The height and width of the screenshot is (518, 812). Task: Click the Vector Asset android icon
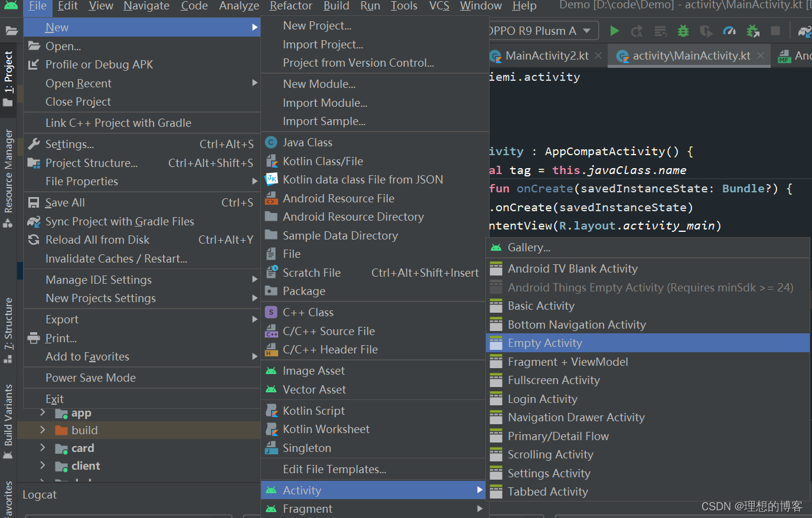pos(271,389)
